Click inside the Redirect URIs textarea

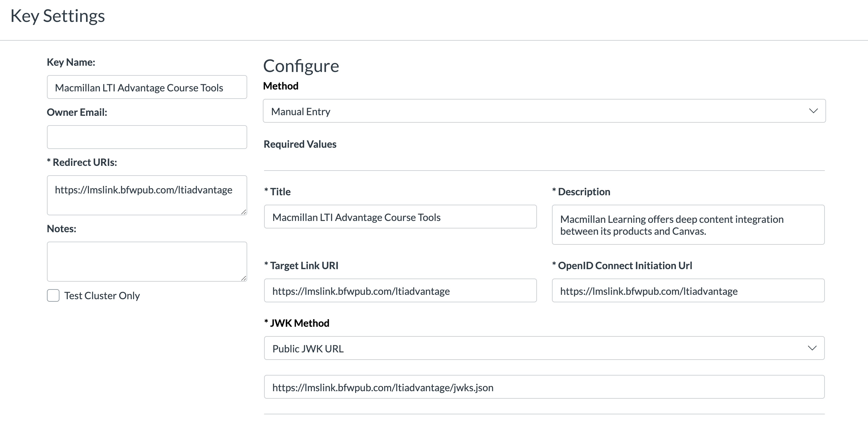[x=146, y=195]
